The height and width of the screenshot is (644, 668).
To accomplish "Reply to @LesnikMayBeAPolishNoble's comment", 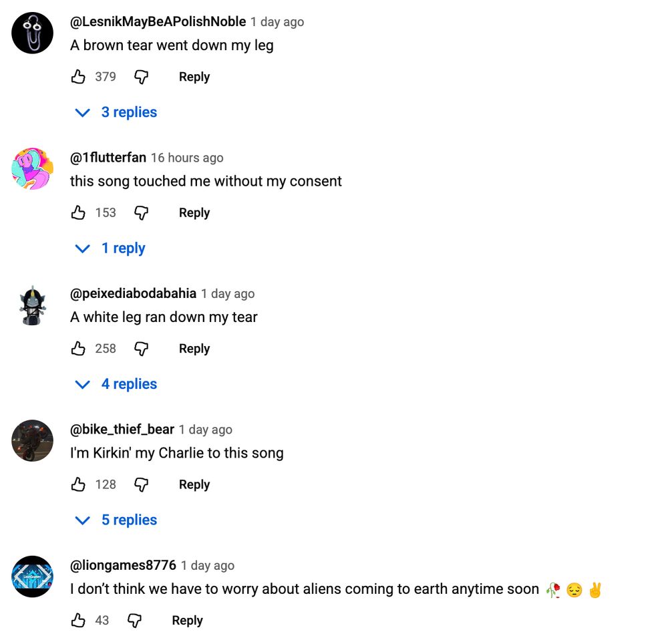I will [194, 77].
